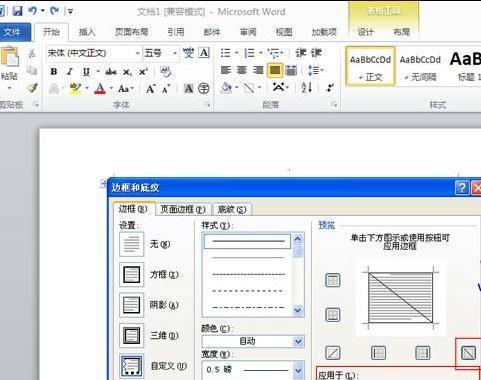Click the Clear Formatting eraser icon
Image resolution: width=481 pixels, height=380 pixels.
point(166,71)
